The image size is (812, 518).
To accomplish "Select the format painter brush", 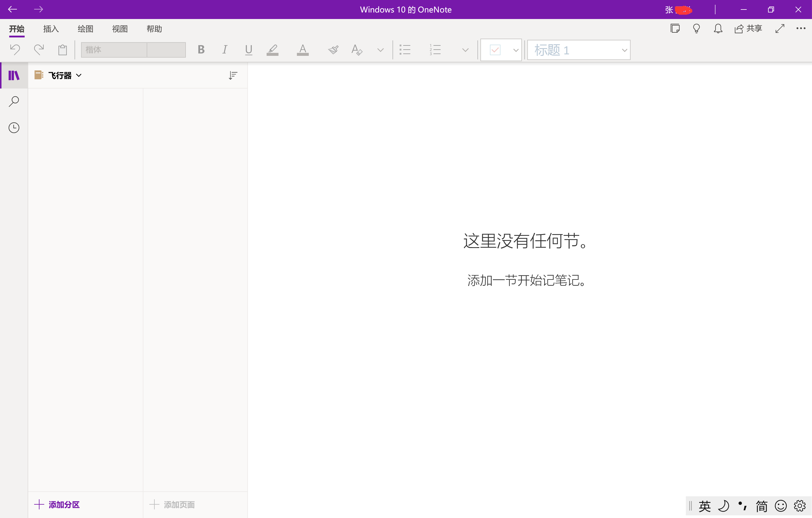I will click(x=333, y=50).
